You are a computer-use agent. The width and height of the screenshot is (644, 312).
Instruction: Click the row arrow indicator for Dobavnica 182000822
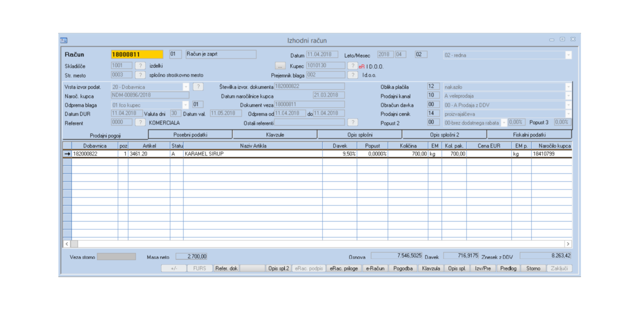click(x=67, y=154)
